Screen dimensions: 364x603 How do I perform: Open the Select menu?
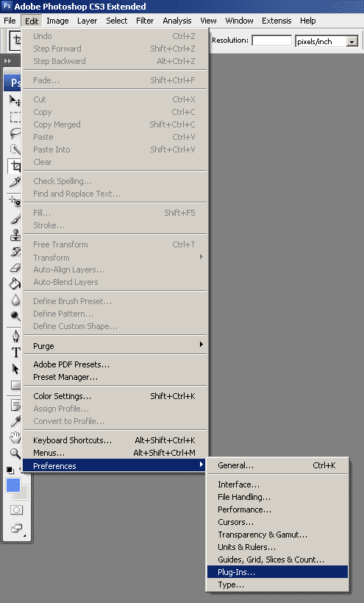pos(117,21)
